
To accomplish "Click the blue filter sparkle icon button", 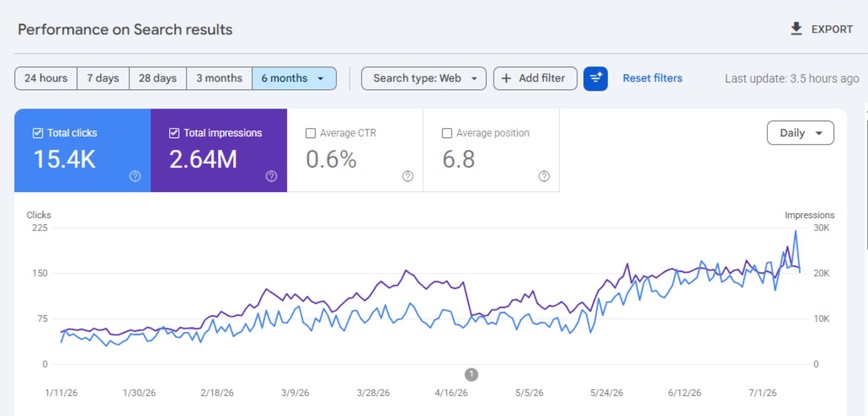I will (x=595, y=79).
